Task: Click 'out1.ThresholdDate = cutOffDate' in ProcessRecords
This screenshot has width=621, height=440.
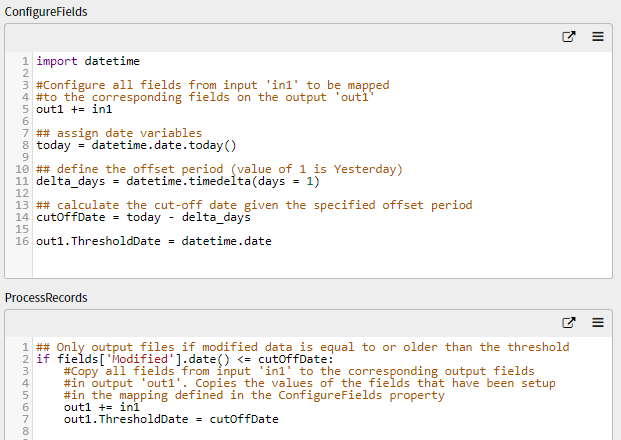Action: (171, 419)
